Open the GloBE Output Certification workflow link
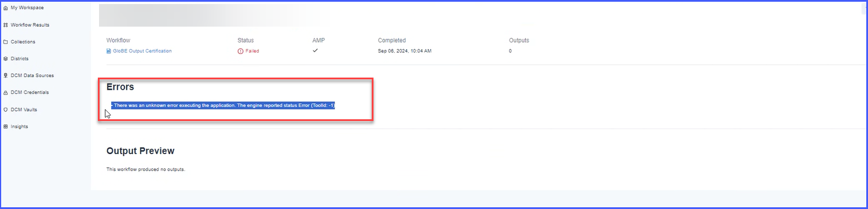 [x=142, y=51]
